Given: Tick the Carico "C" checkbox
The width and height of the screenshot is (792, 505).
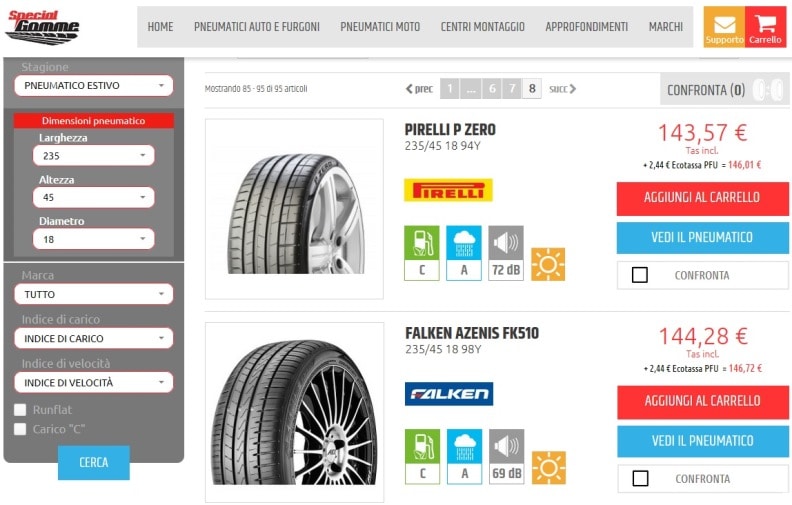Looking at the screenshot, I should pyautogui.click(x=20, y=429).
